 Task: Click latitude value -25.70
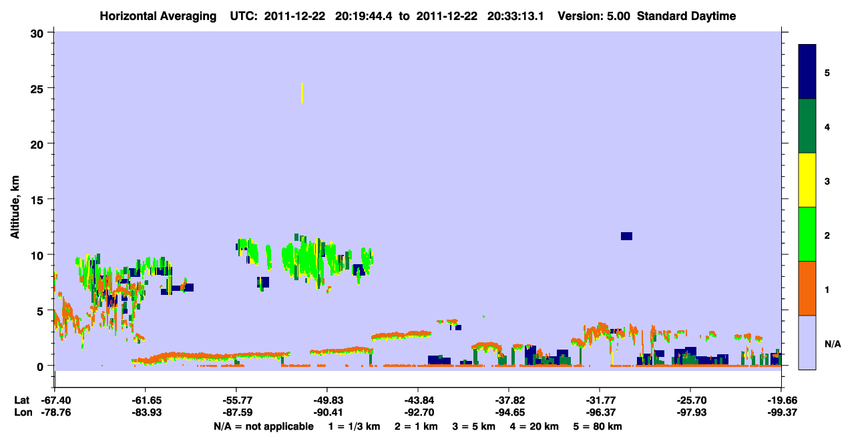coord(690,400)
